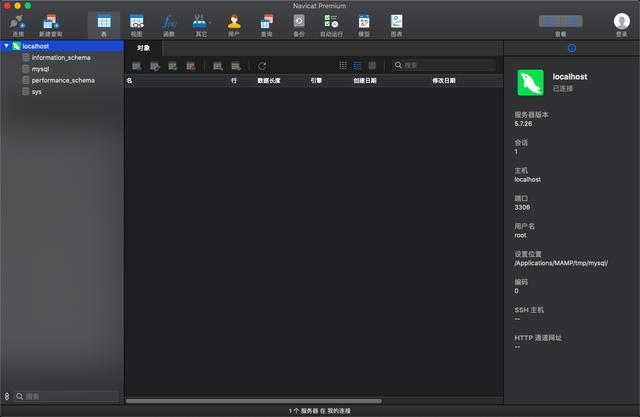Select the localhost connection row
Image resolution: width=640 pixels, height=417 pixels.
coord(62,46)
